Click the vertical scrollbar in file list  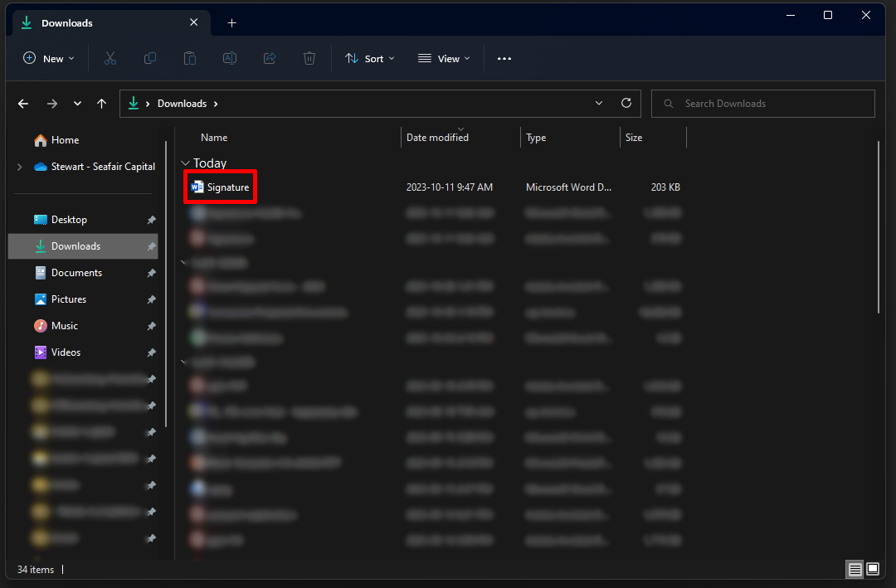[x=879, y=228]
